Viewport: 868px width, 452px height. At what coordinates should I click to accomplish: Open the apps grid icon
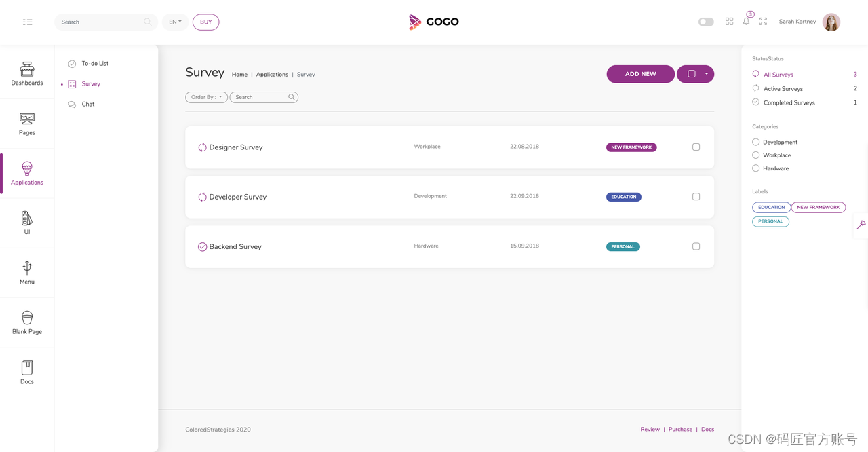click(729, 22)
